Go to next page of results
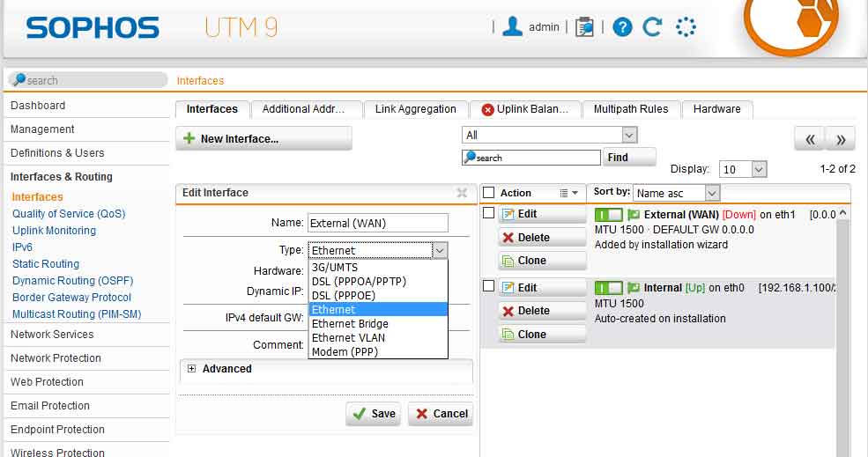The width and height of the screenshot is (868, 457). pos(841,139)
